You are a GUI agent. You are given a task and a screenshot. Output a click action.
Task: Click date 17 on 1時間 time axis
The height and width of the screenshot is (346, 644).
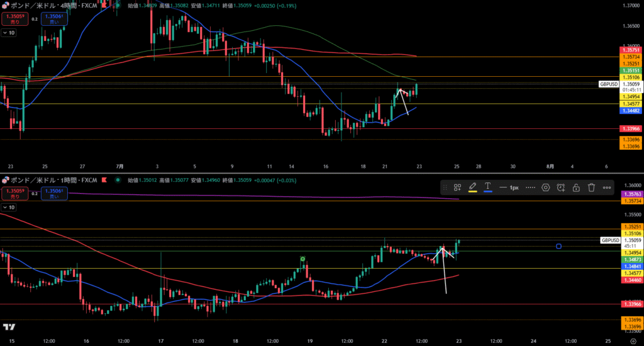point(160,341)
